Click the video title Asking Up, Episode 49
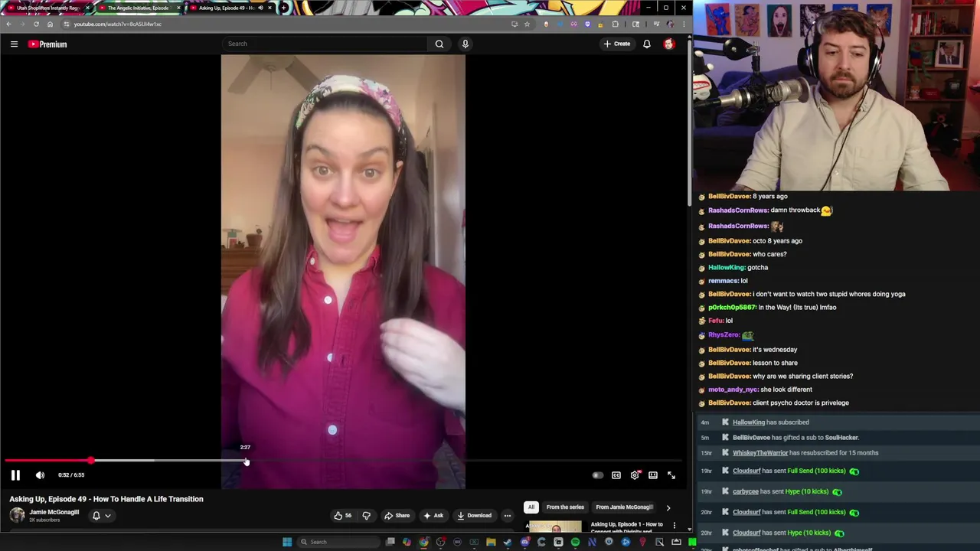Image resolution: width=980 pixels, height=551 pixels. [x=106, y=499]
